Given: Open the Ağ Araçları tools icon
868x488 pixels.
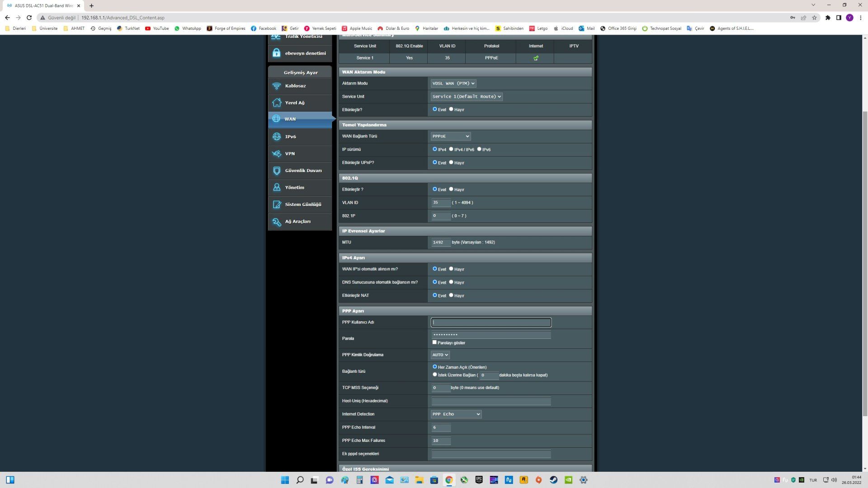Looking at the screenshot, I should click(277, 222).
